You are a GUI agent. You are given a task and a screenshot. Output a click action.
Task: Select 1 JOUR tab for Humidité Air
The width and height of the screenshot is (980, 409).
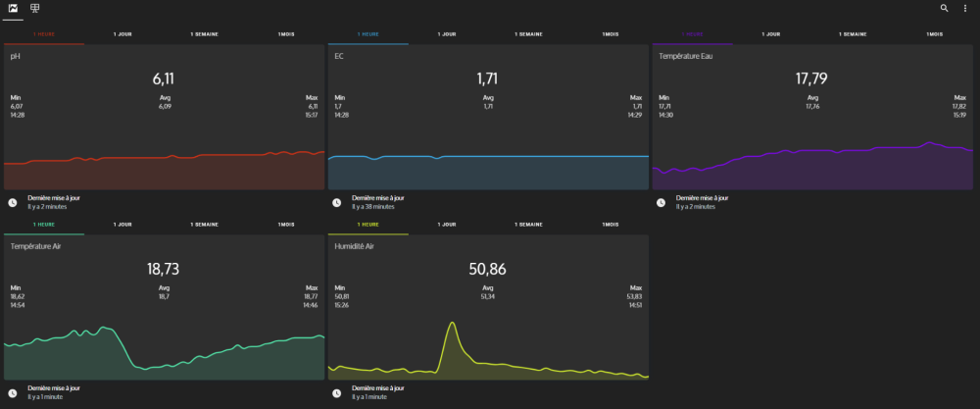pos(447,225)
